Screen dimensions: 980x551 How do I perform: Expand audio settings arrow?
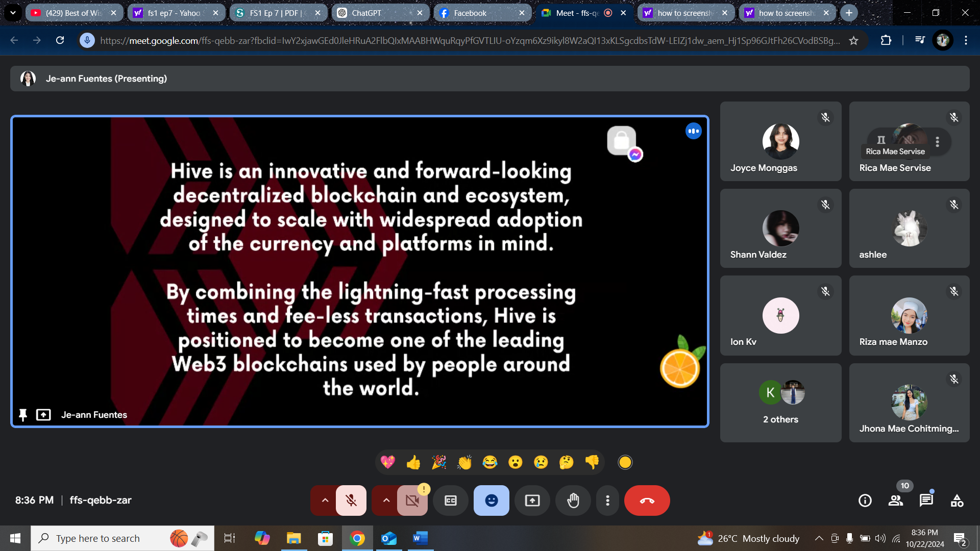click(325, 500)
